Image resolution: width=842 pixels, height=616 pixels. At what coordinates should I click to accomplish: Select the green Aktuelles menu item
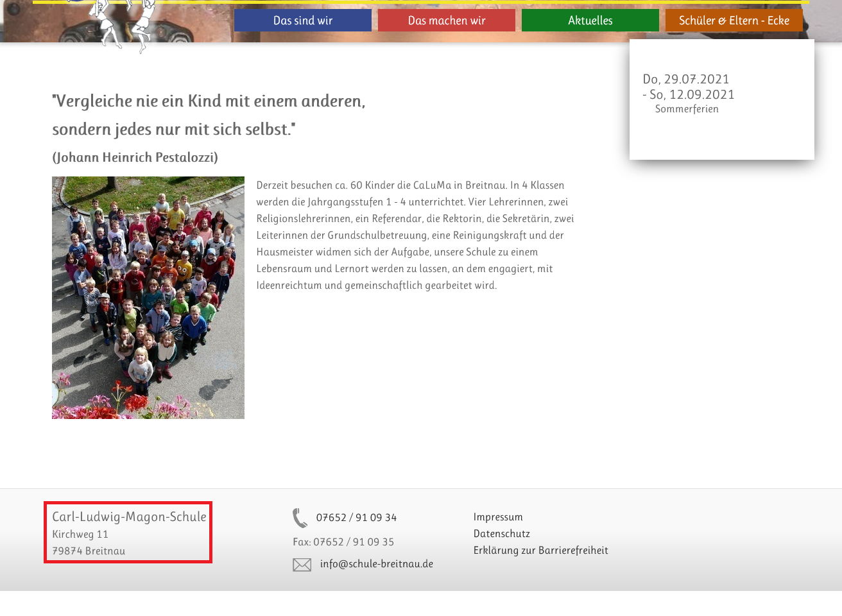click(x=590, y=21)
